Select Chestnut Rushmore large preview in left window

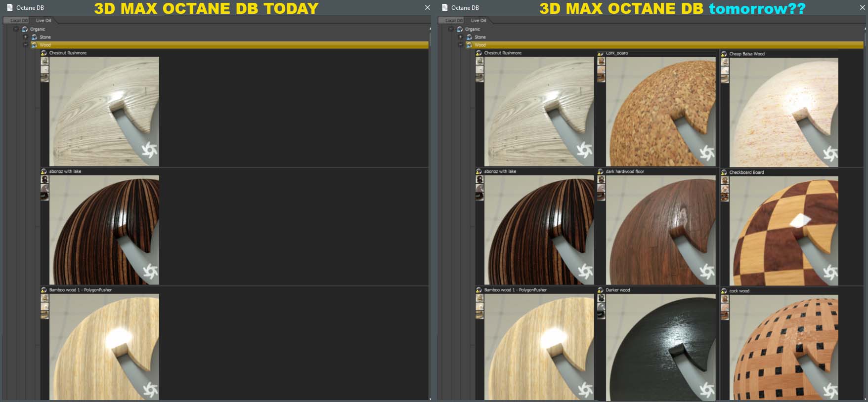pyautogui.click(x=104, y=111)
